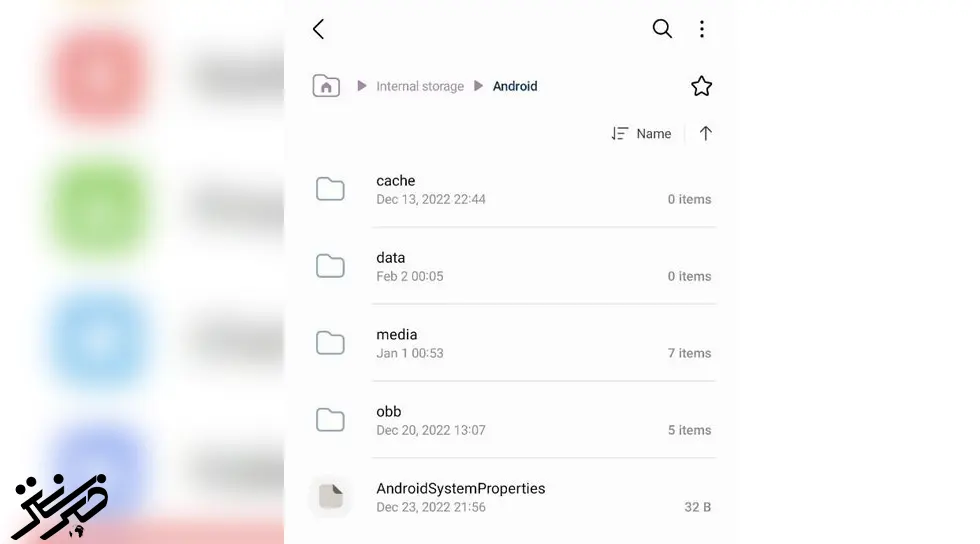Screen dimensions: 980x544
Task: Open the search magnifier icon
Action: 662,29
